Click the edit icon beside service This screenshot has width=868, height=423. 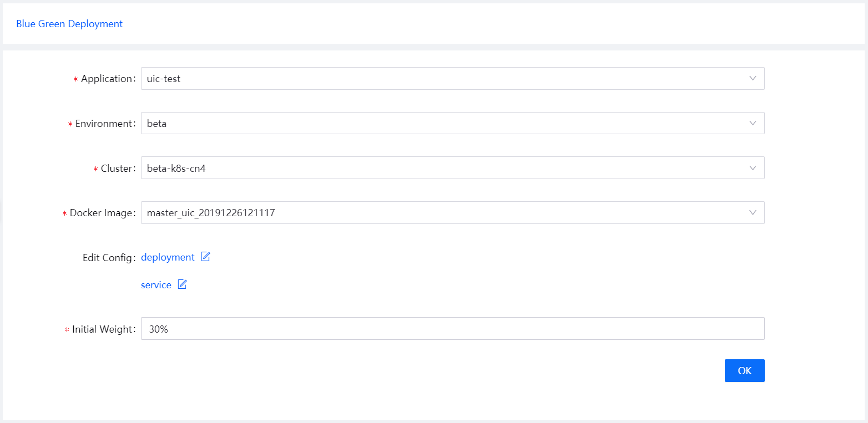182,284
